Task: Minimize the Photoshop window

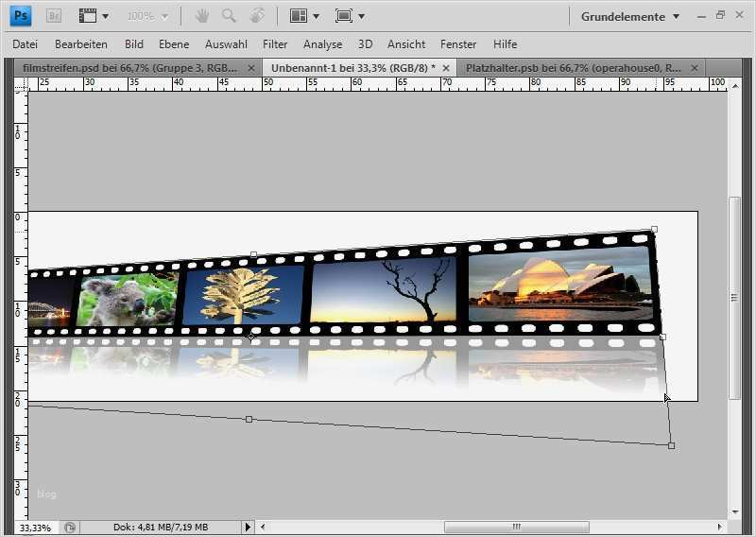Action: [x=701, y=16]
